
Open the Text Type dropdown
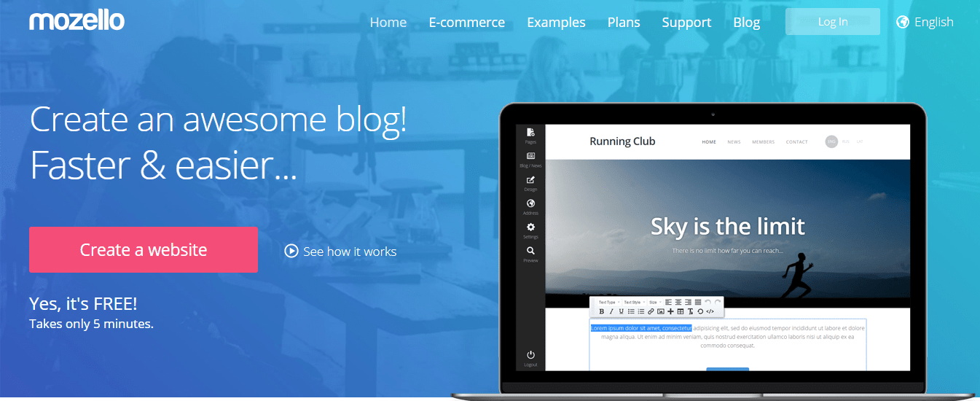(x=608, y=302)
